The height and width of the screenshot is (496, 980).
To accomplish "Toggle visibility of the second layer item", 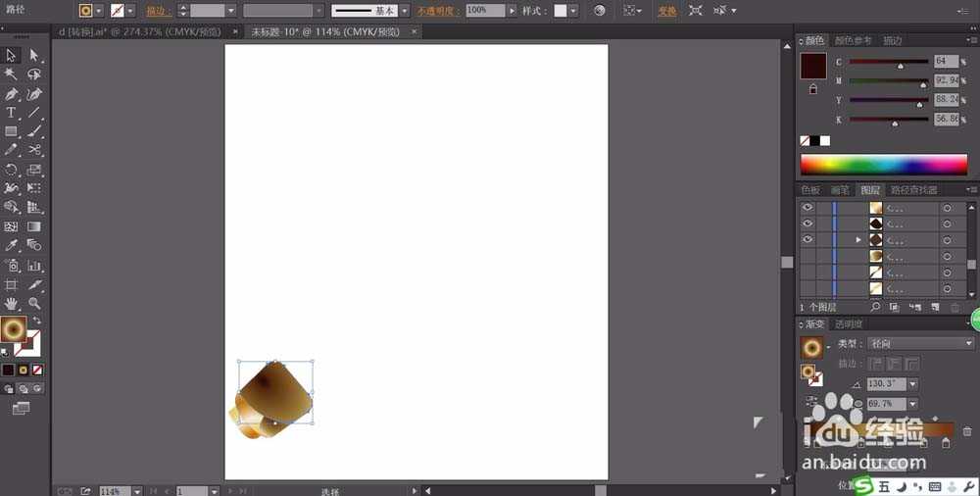I will (x=808, y=223).
